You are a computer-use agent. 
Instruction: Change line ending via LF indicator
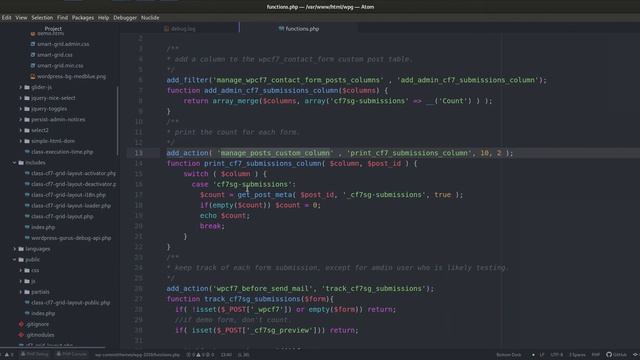tap(542, 355)
